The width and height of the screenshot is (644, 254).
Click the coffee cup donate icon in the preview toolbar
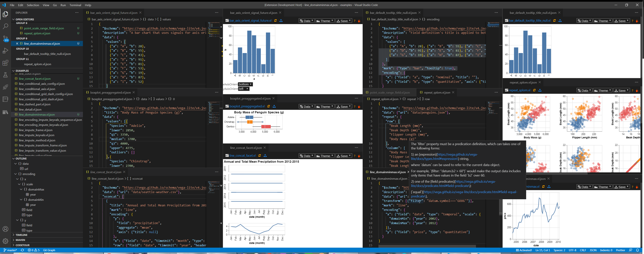coord(359,21)
